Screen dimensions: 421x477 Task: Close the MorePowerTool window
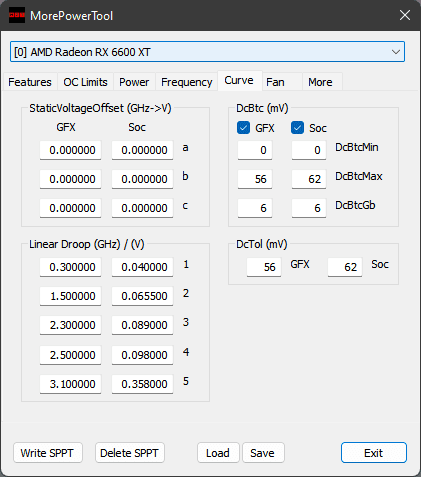click(405, 15)
